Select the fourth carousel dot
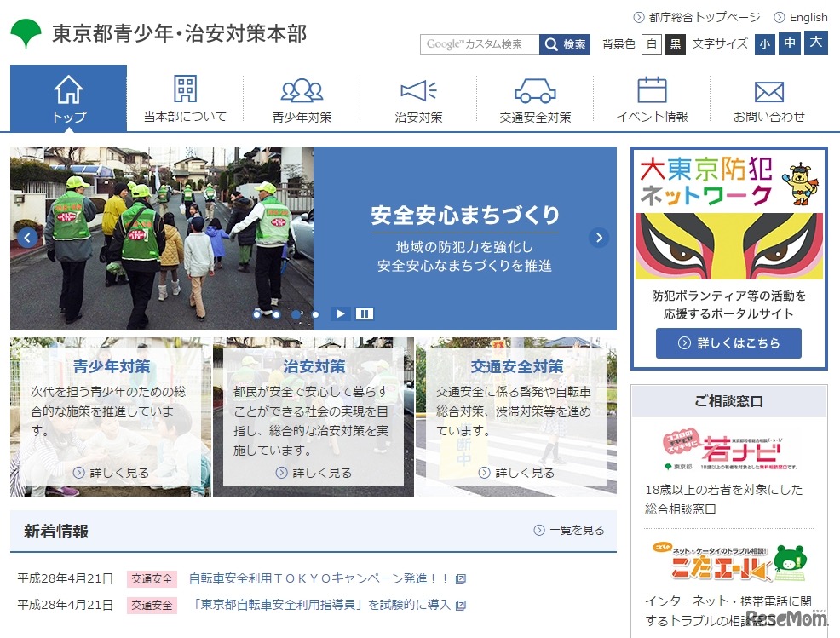Screen dimensions: 840x638 [315, 313]
